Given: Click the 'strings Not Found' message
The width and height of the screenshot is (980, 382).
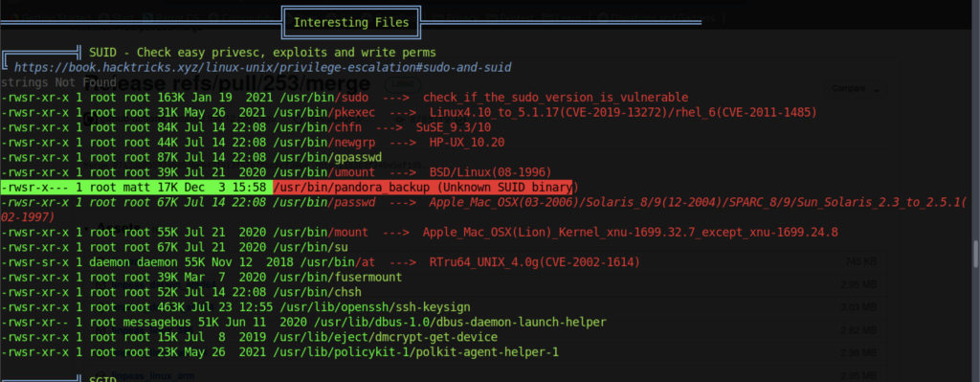Looking at the screenshot, I should [x=58, y=82].
